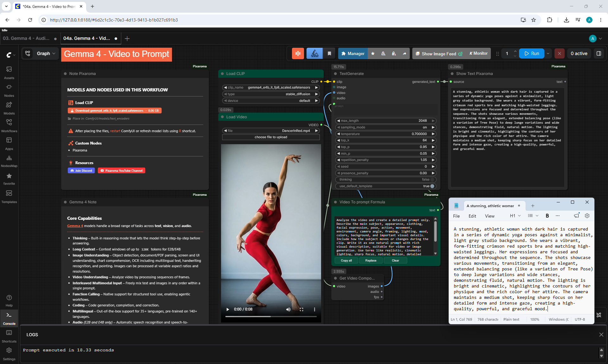Open the Templates sidebar panel

click(9, 196)
